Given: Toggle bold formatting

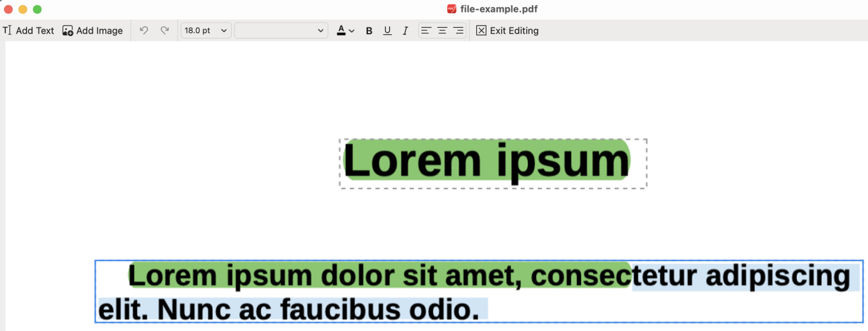Looking at the screenshot, I should click(x=369, y=31).
